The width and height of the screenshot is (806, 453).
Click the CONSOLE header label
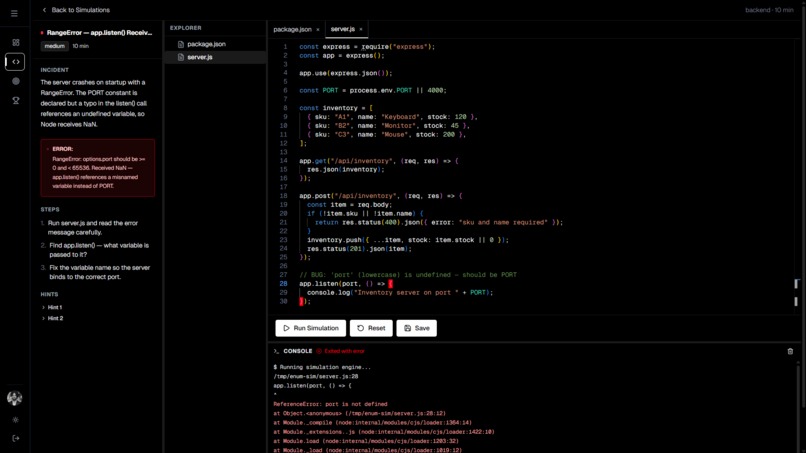(298, 351)
